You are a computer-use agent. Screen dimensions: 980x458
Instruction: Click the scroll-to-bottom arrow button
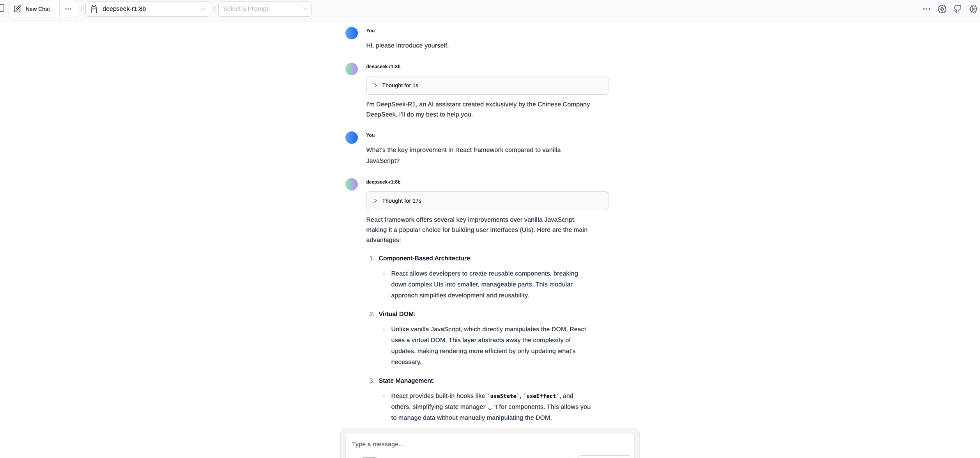tap(490, 409)
